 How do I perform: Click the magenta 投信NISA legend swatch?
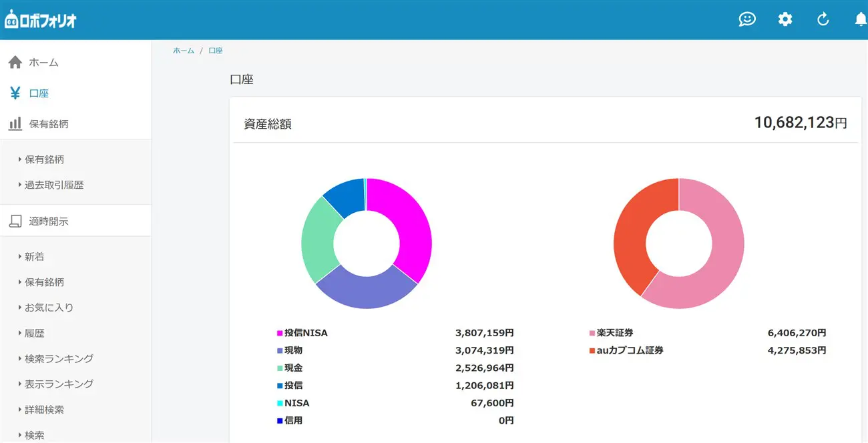click(280, 333)
